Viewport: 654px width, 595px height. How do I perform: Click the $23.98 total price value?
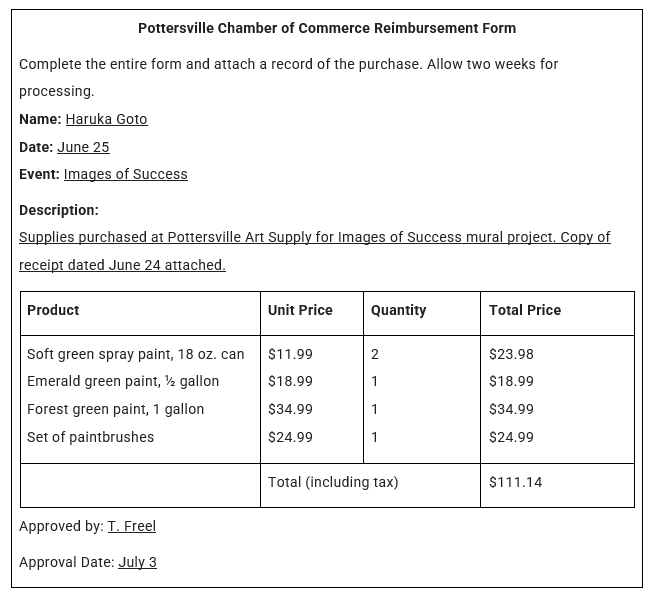click(511, 354)
